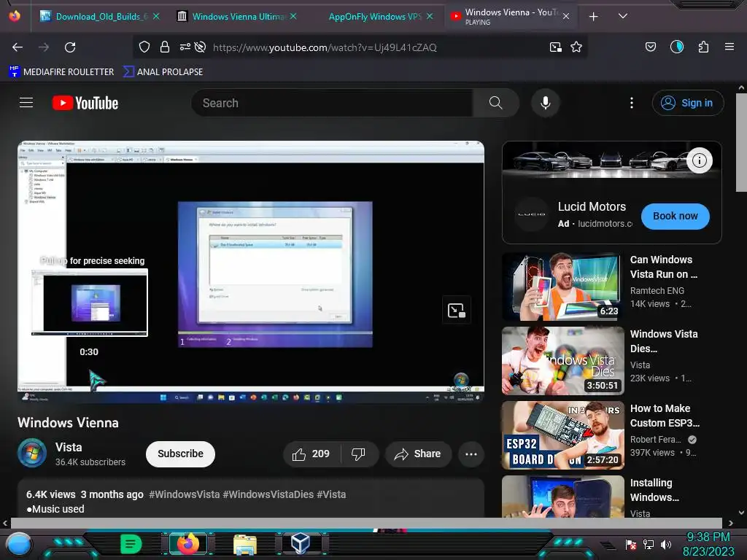The height and width of the screenshot is (560, 747).
Task: Click the padlock site security icon
Action: 165,47
